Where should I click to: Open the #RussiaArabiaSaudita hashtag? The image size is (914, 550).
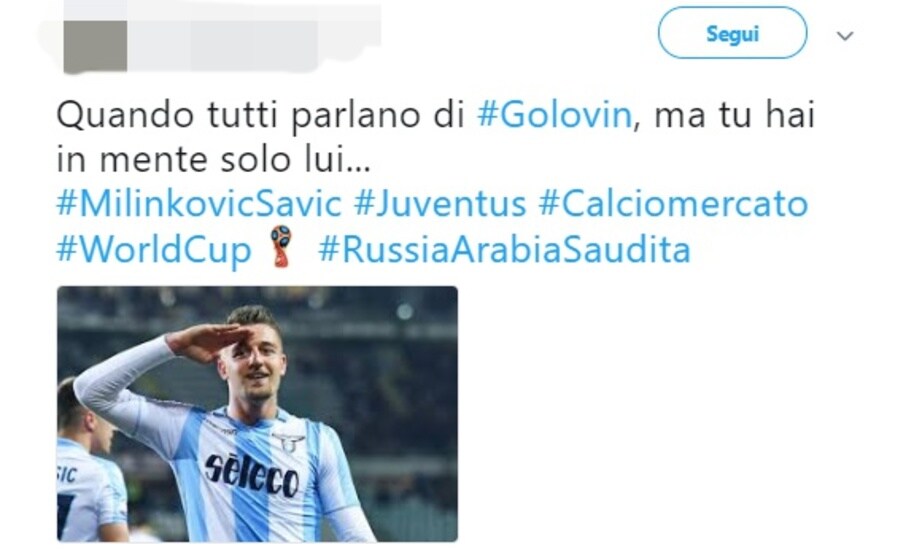click(504, 249)
